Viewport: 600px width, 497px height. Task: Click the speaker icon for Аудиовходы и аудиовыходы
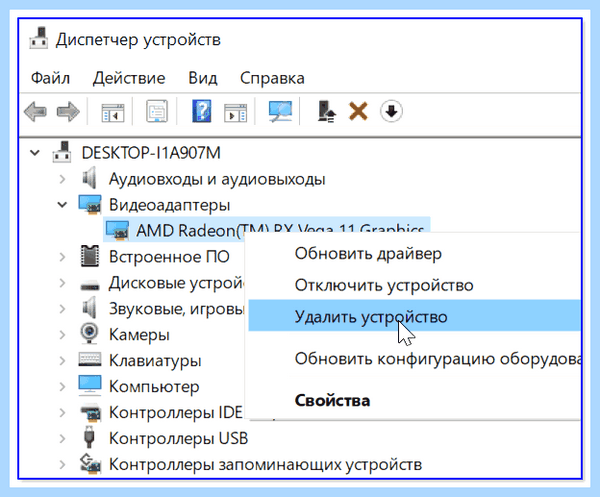[x=90, y=178]
